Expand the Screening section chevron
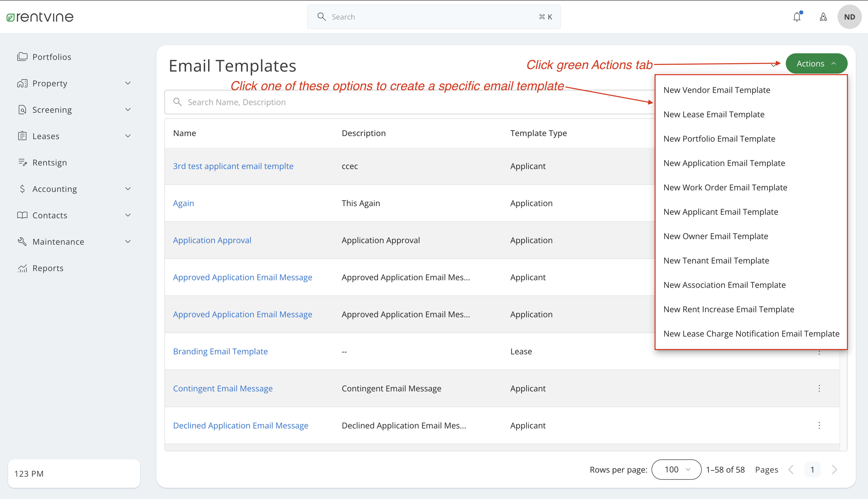The image size is (868, 499). coord(128,109)
